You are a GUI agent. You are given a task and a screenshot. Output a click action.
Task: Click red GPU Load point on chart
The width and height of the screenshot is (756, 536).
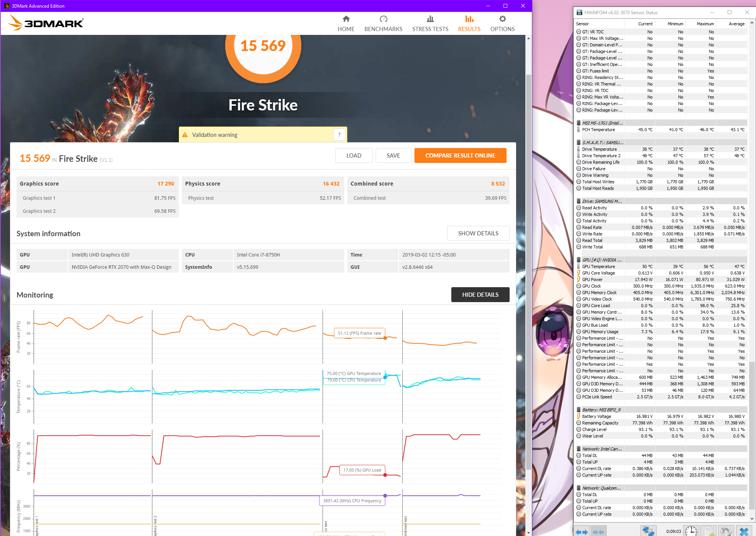tap(385, 475)
